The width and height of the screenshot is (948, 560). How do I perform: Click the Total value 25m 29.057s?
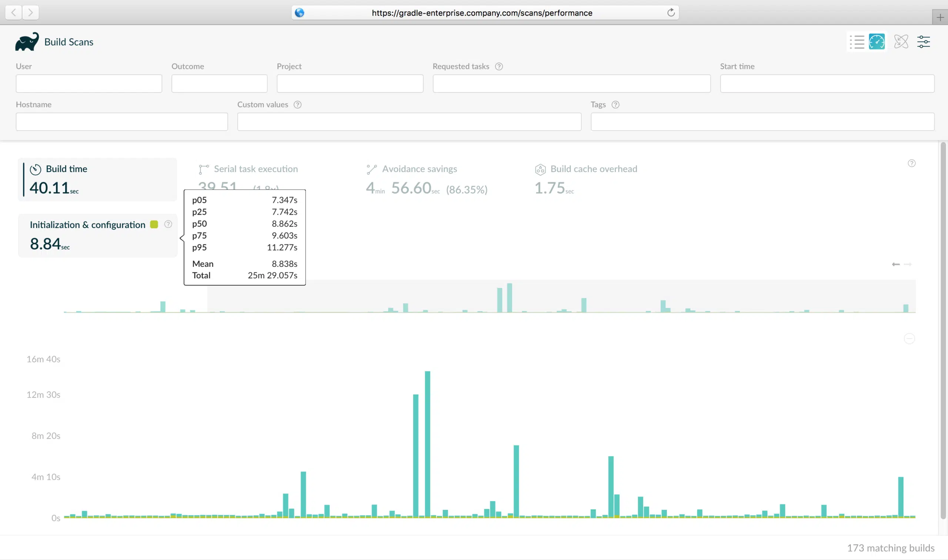point(272,275)
